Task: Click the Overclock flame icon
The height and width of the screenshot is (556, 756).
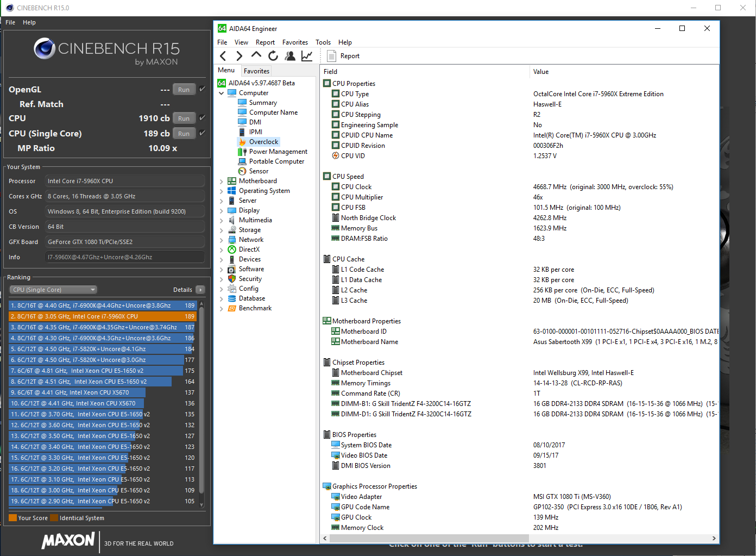Action: coord(242,142)
